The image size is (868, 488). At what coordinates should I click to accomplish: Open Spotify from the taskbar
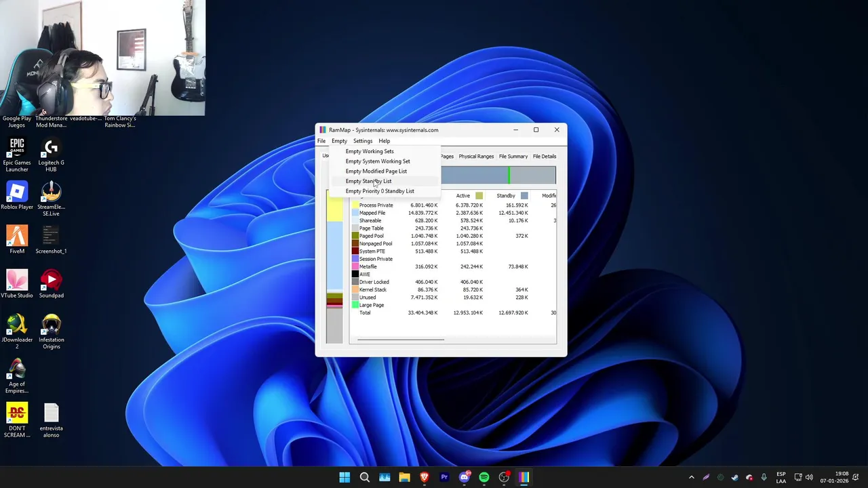click(484, 477)
